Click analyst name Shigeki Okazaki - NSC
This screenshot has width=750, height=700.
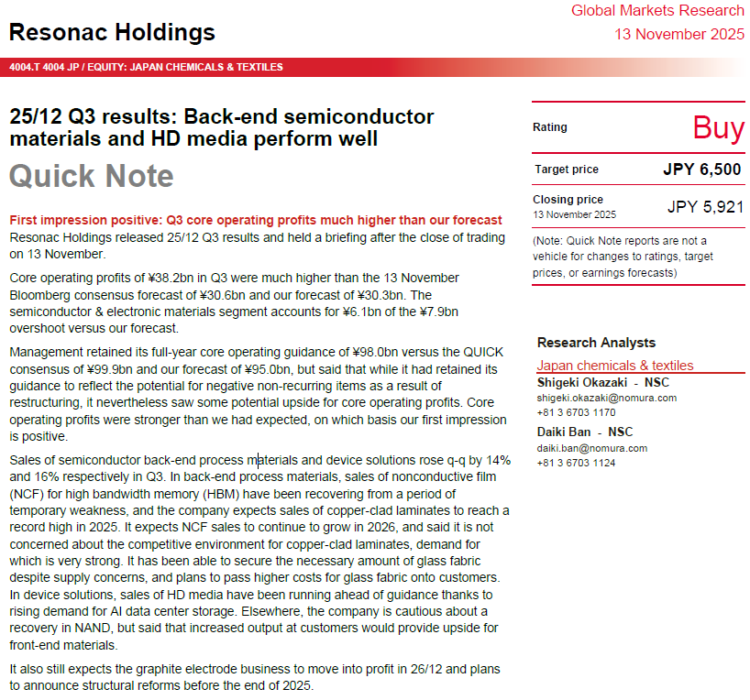click(x=602, y=382)
